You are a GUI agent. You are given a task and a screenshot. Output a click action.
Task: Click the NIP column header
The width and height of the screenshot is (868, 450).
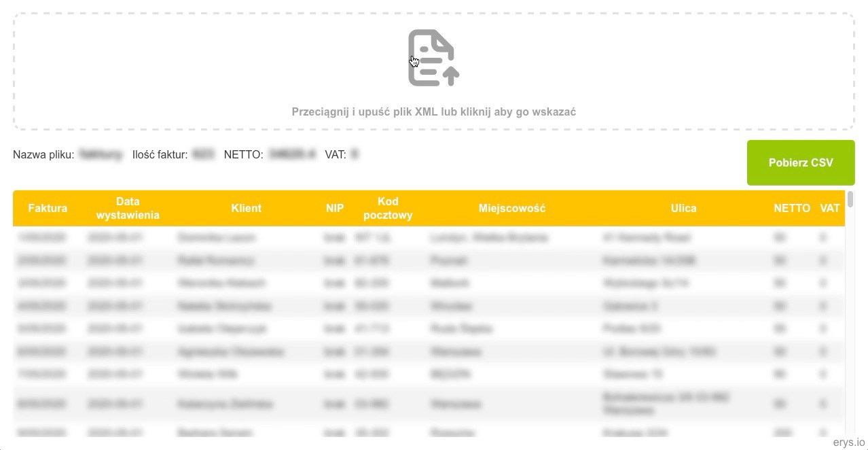(335, 208)
